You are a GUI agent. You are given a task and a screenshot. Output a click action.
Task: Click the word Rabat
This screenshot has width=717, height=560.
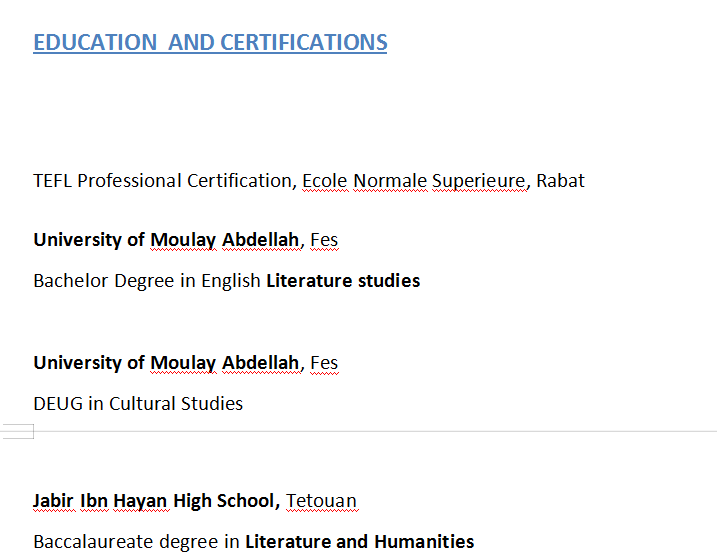pos(560,181)
